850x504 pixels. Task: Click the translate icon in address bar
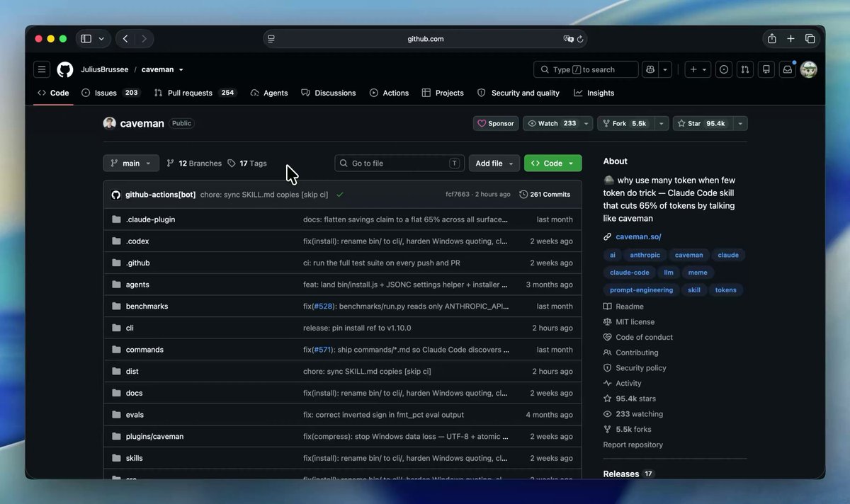tap(568, 39)
